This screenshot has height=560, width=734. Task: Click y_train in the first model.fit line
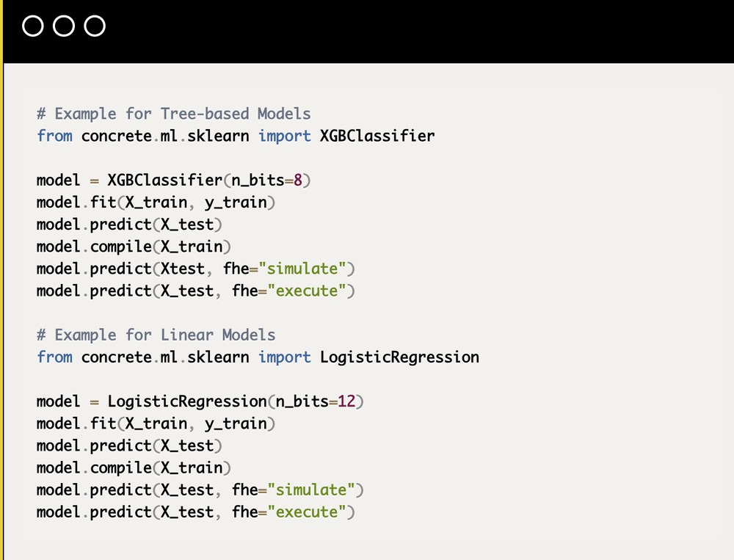(x=236, y=203)
